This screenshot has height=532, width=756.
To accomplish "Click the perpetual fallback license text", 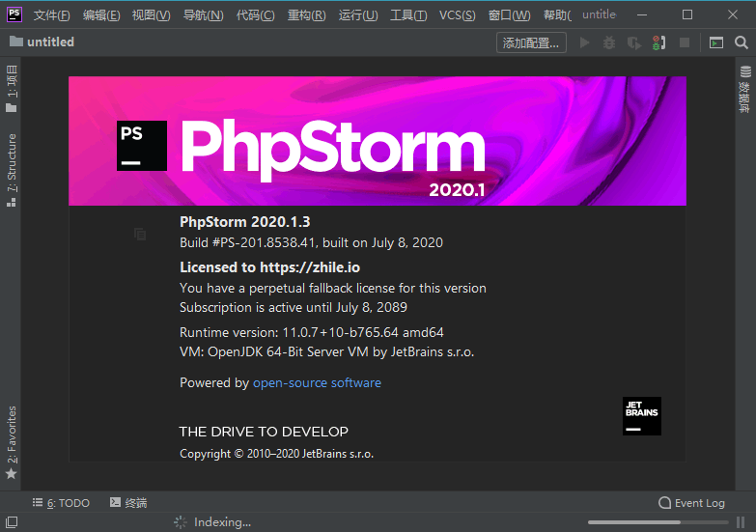I will click(x=333, y=288).
